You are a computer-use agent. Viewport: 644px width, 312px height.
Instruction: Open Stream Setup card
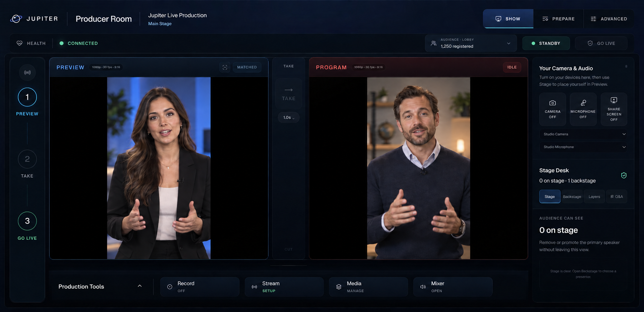coord(284,287)
